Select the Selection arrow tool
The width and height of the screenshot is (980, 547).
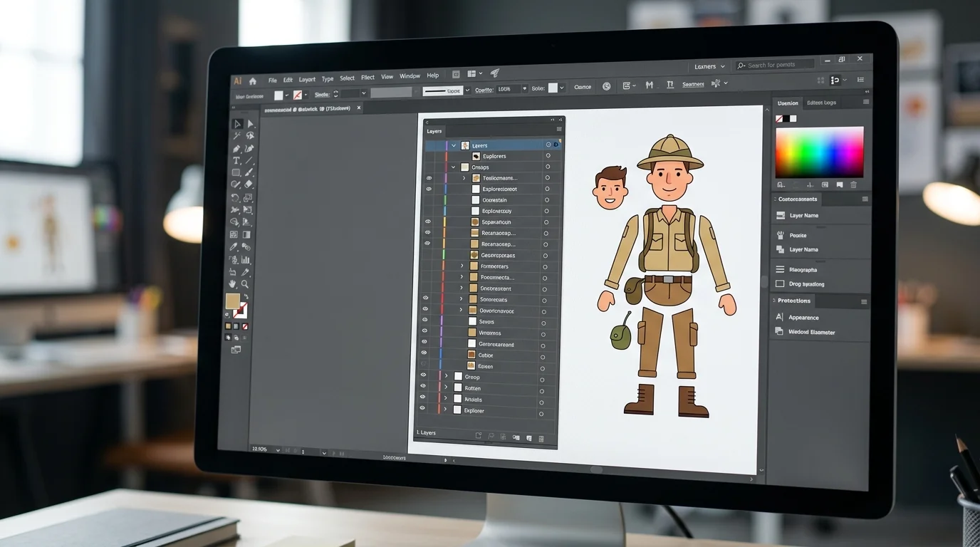click(x=237, y=124)
